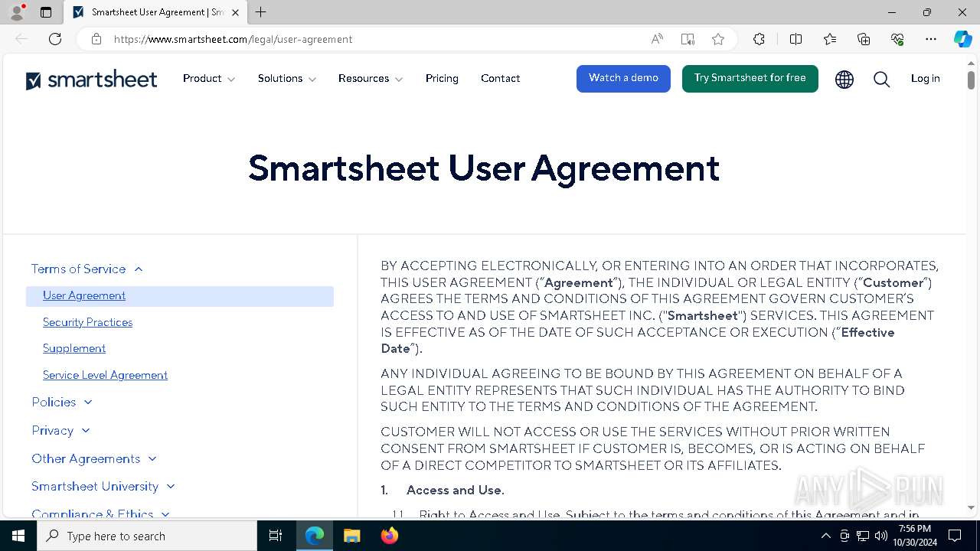Expand Compliance & Ethics section
This screenshot has width=980, height=551.
(100, 514)
